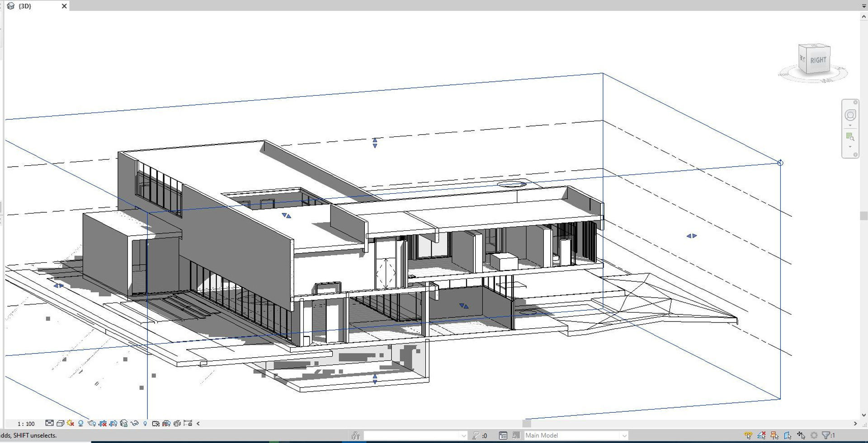
Task: Switch to the {3D} view tab
Action: (x=25, y=6)
